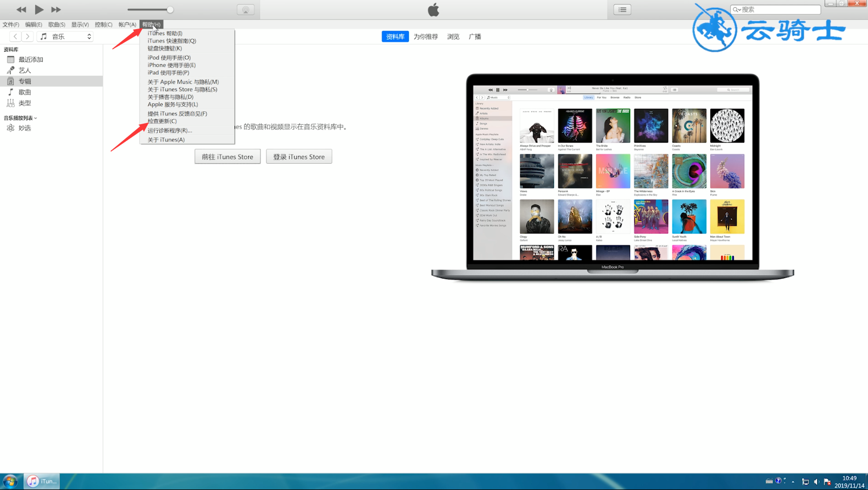Click the Apple logo in the header

point(433,9)
